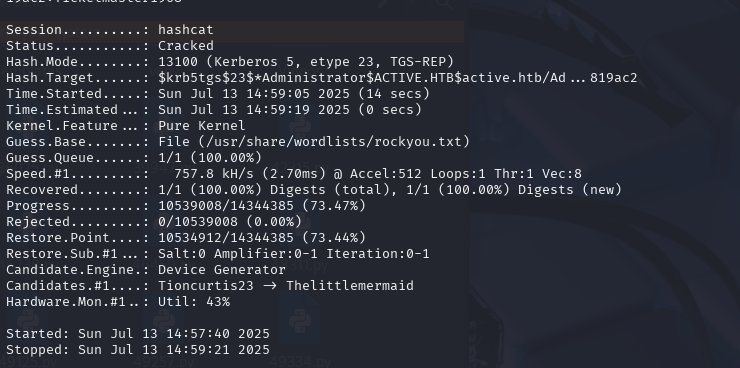The height and width of the screenshot is (368, 740).
Task: Click the Started Sun Jul 13 14:57:40 line
Action: click(x=137, y=334)
